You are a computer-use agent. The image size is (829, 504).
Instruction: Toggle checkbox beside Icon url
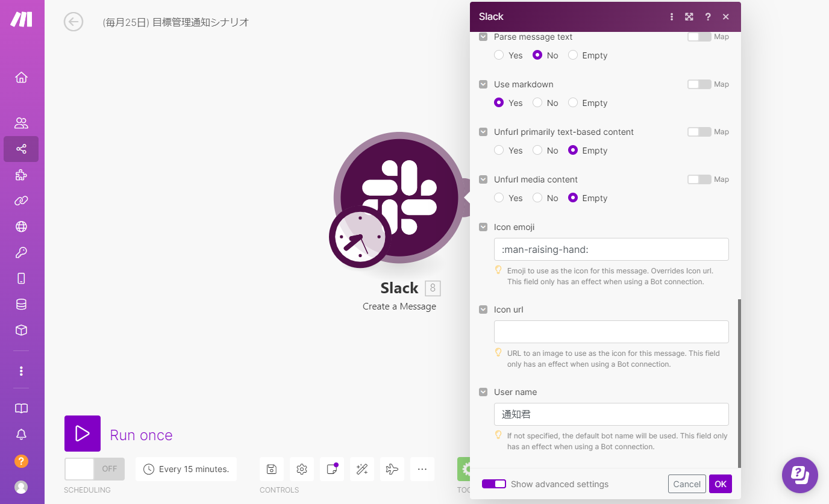tap(483, 310)
